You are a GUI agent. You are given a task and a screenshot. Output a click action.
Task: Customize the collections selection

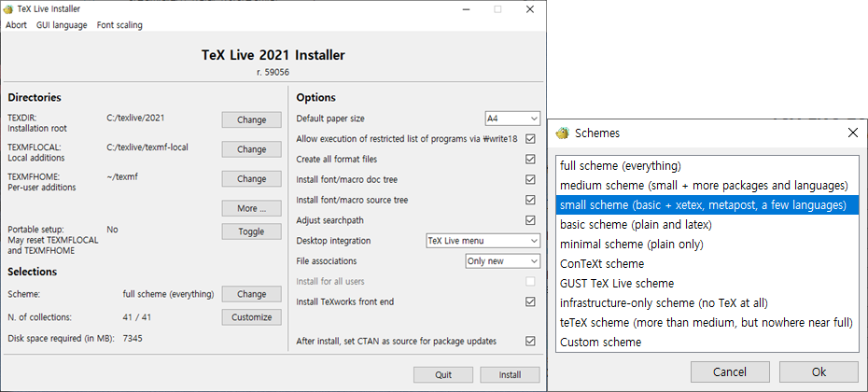tap(251, 317)
